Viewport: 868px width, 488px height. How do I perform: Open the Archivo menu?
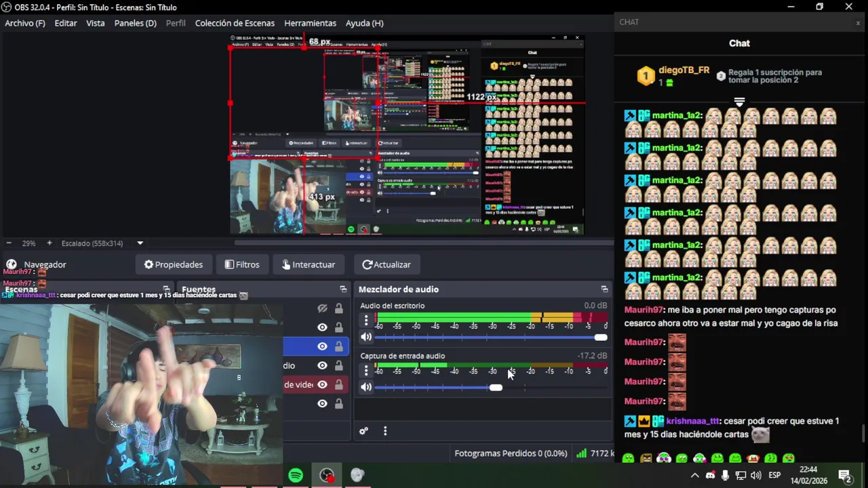point(25,23)
